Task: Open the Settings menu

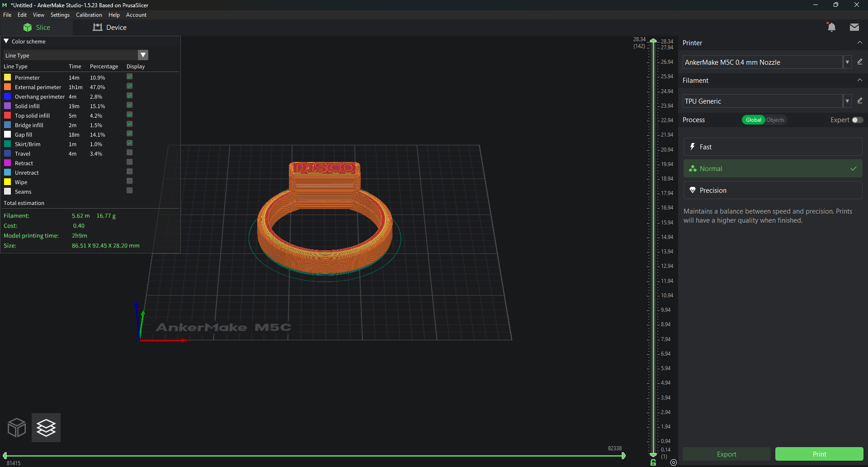Action: point(60,15)
